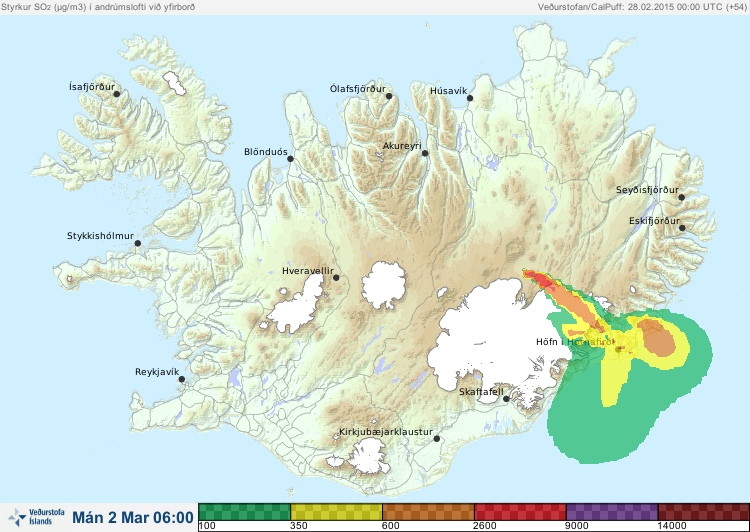Click the 'Stykkishólmur' label
This screenshot has width=750, height=532.
100,236
